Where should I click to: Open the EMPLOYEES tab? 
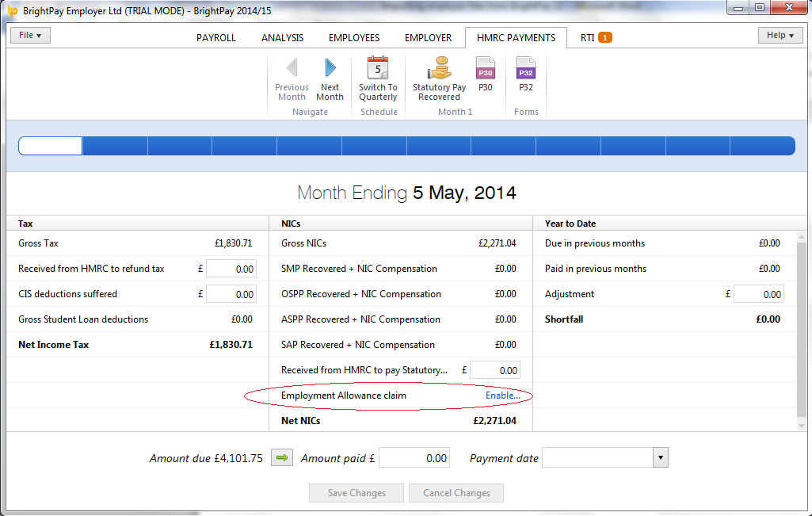pos(354,38)
